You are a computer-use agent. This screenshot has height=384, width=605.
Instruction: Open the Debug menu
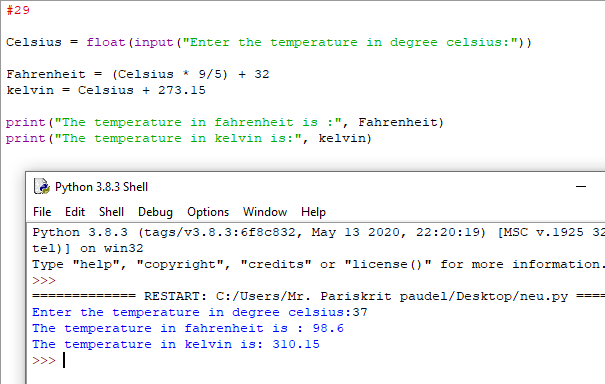click(155, 212)
